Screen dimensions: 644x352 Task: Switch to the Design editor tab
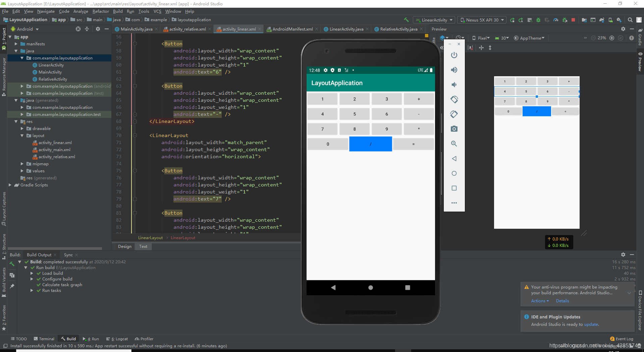point(125,247)
